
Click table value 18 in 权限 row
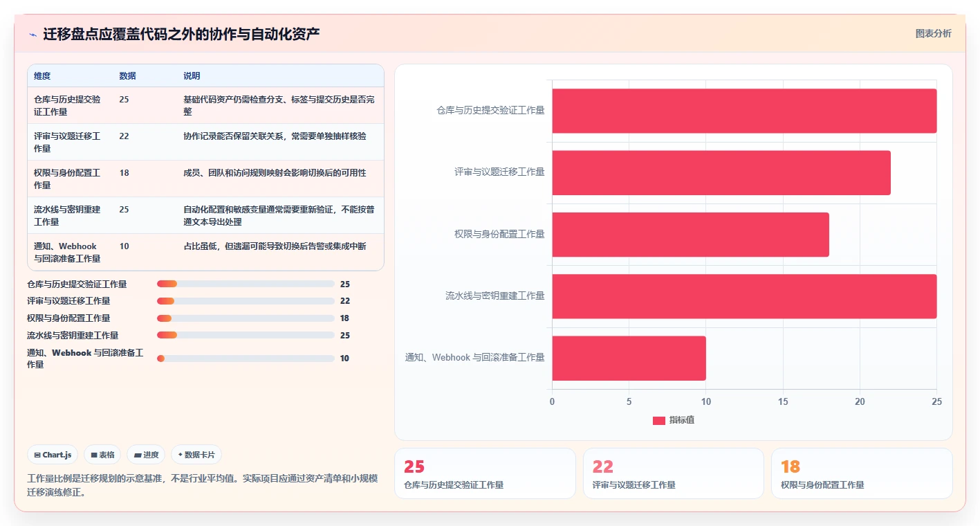coord(124,173)
